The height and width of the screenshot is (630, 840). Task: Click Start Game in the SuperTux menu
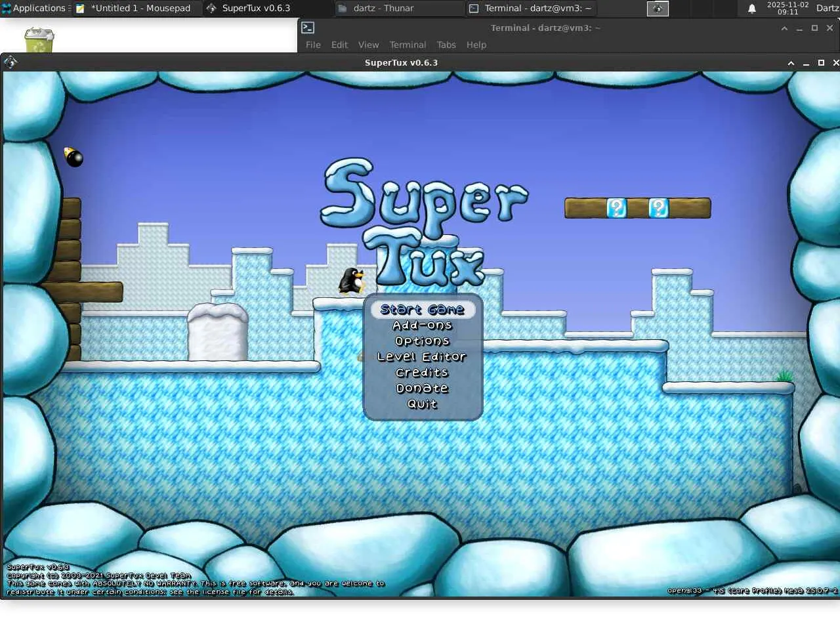pyautogui.click(x=423, y=310)
